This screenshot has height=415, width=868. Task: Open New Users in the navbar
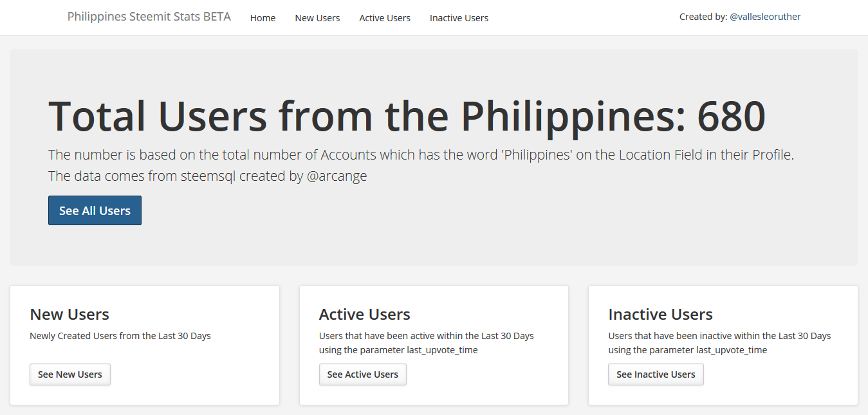point(317,18)
